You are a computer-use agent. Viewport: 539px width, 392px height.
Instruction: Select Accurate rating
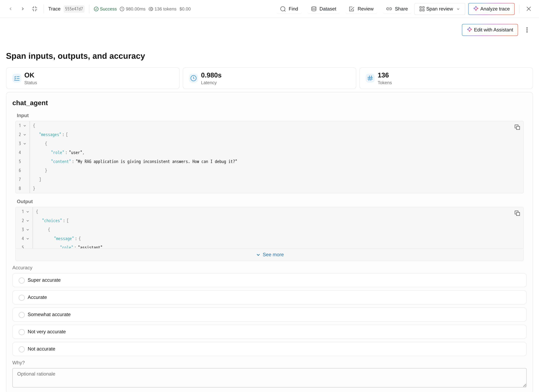pos(269,297)
